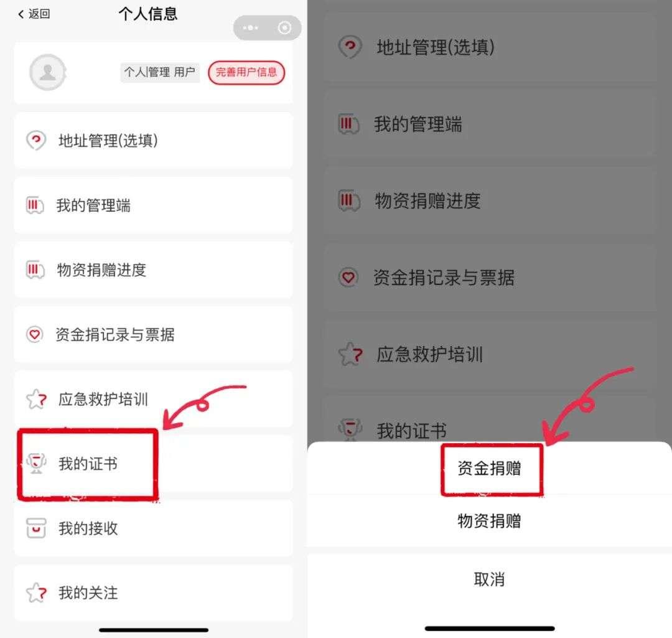Tap the gray profile avatar

[47, 72]
